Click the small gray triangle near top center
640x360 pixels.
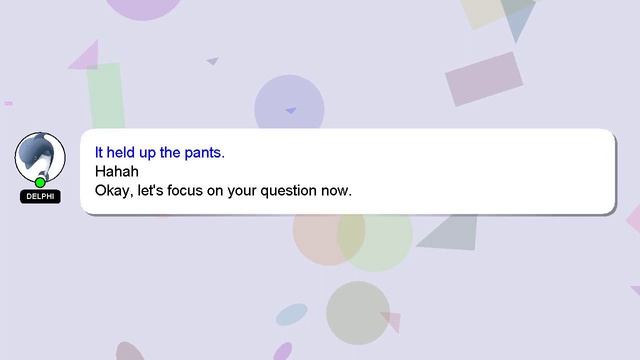[213, 61]
